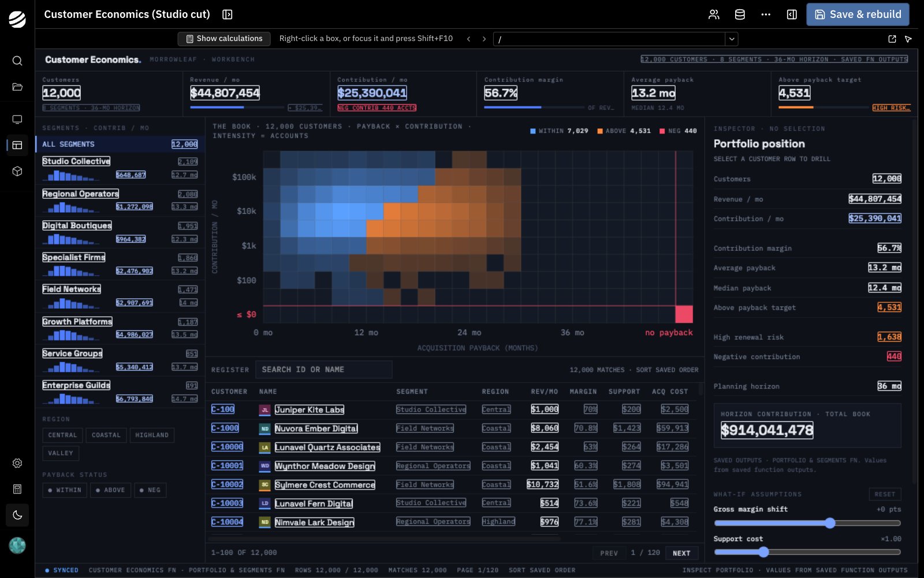Sort by SUPPORT column header
The image size is (924, 578).
click(624, 392)
